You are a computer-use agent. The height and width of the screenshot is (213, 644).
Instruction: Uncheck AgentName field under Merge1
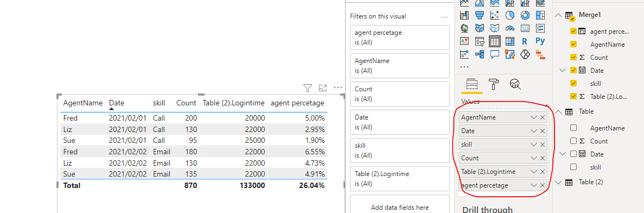click(x=573, y=44)
